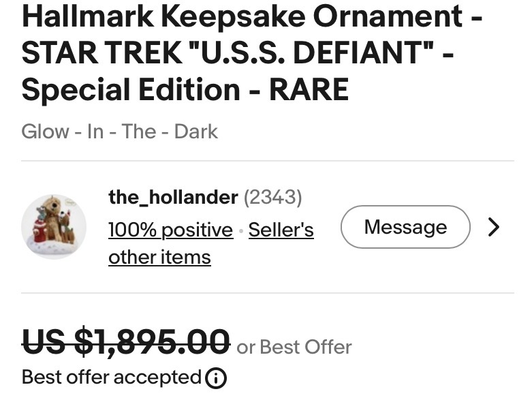Image resolution: width=532 pixels, height=400 pixels.
Task: Click the word Dark in the subtitle
Action: [196, 132]
